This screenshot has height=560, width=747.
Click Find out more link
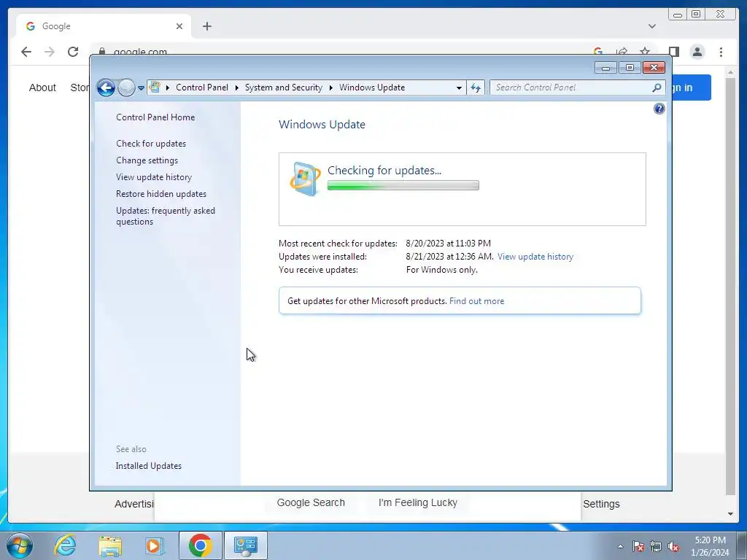(476, 301)
